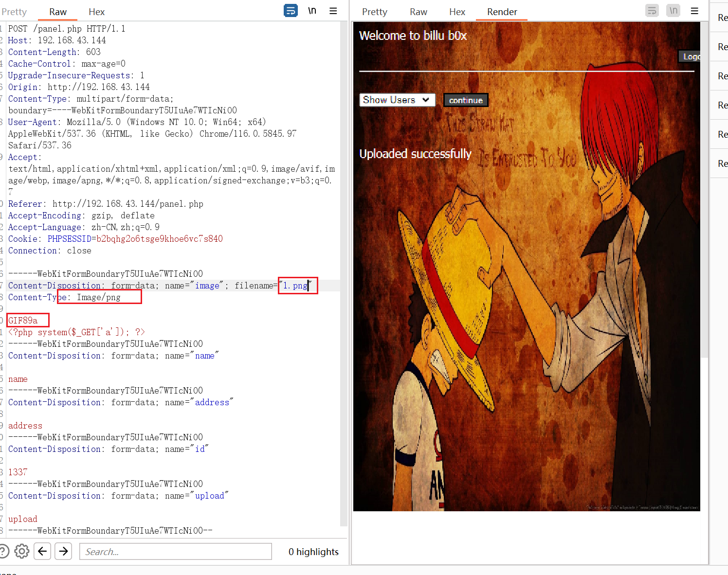
Task: Open response panel hamburger menu
Action: (695, 11)
